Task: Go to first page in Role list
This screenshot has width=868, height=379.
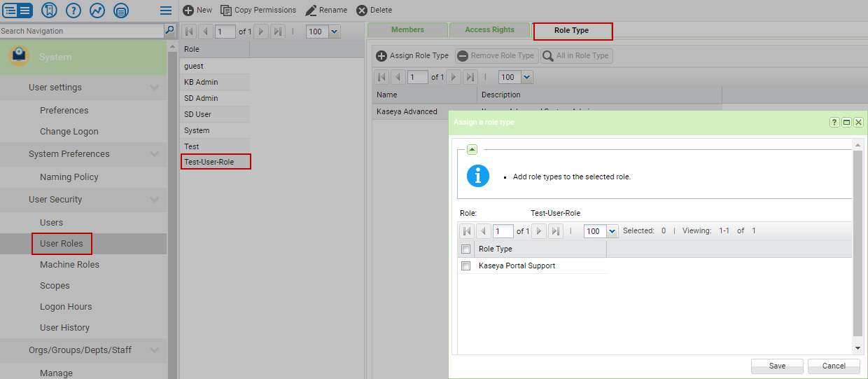Action: [189, 32]
